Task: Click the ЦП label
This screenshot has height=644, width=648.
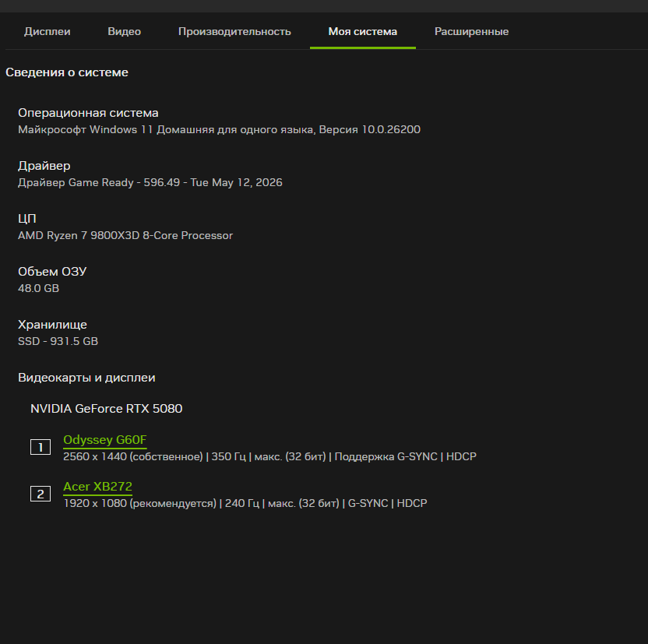Action: (27, 219)
